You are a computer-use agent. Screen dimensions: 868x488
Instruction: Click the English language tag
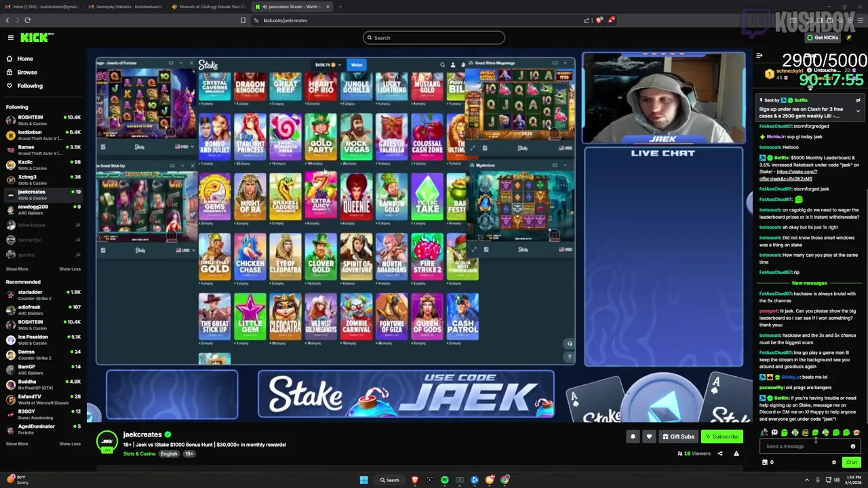[169, 454]
